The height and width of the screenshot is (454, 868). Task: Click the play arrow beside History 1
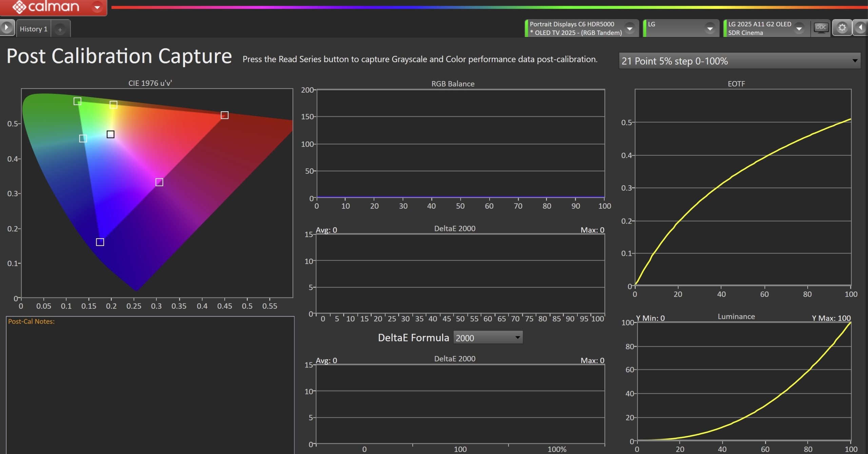(x=6, y=27)
